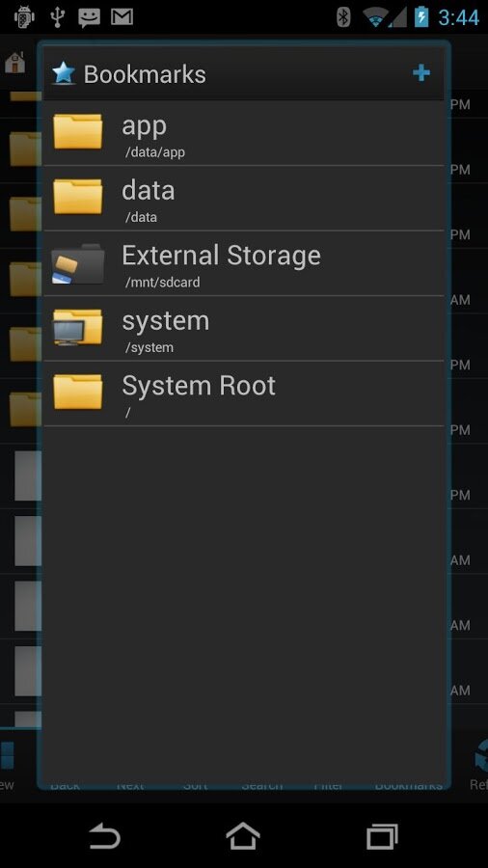Tap the Android home navigation button

(243, 836)
